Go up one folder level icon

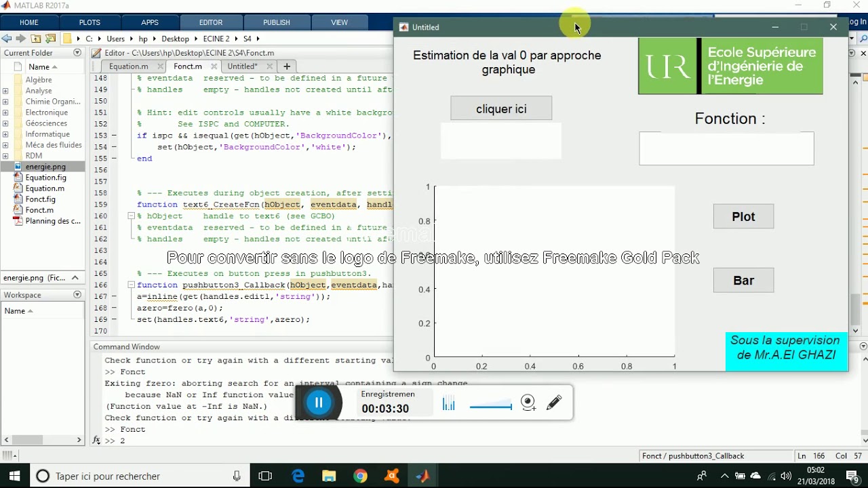pyautogui.click(x=36, y=39)
